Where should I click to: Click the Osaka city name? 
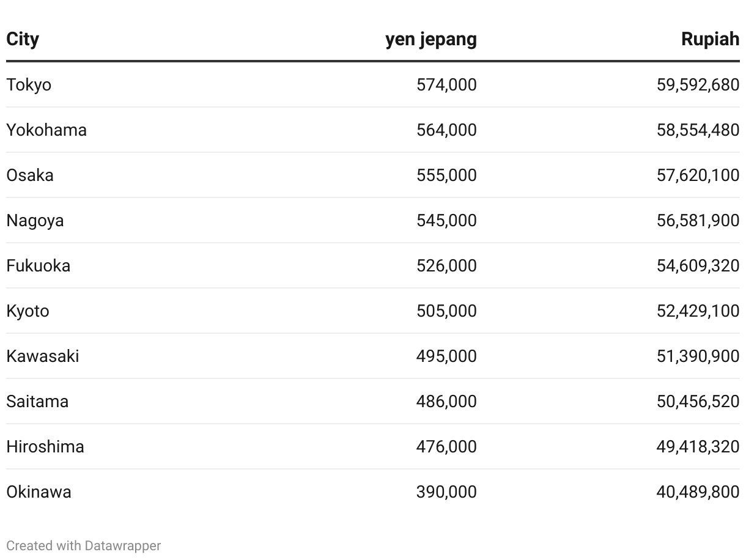click(30, 175)
